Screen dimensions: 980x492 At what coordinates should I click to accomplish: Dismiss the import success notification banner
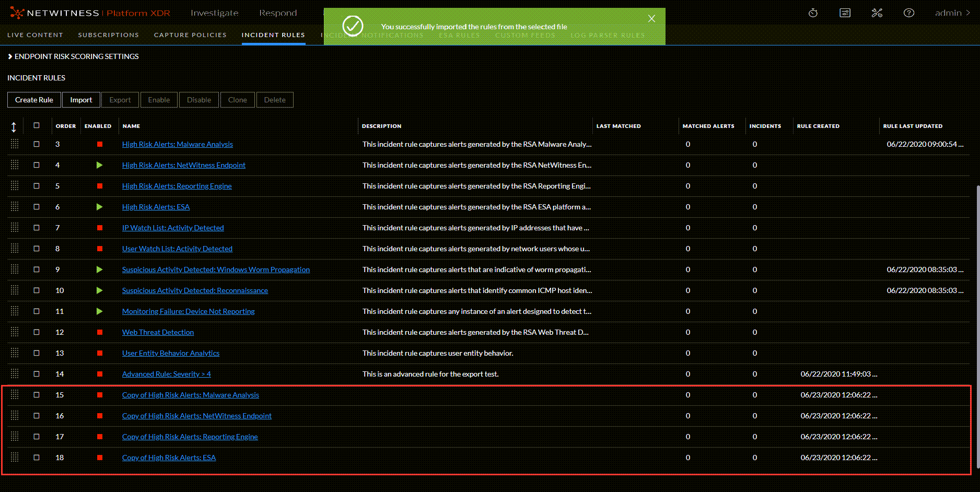pos(651,18)
